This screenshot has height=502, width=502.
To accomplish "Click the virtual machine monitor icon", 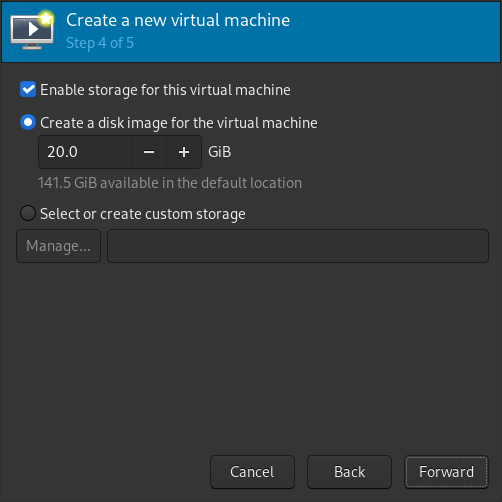I will [32, 30].
